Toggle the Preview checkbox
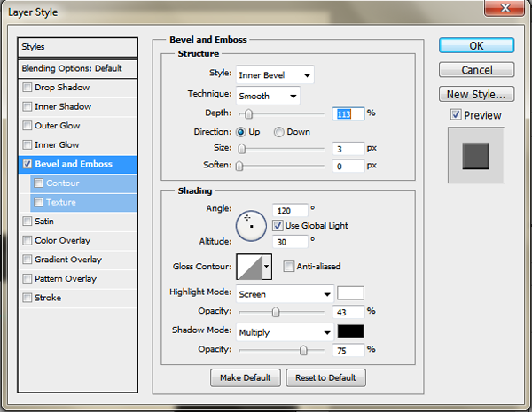The height and width of the screenshot is (412, 532). coord(456,114)
